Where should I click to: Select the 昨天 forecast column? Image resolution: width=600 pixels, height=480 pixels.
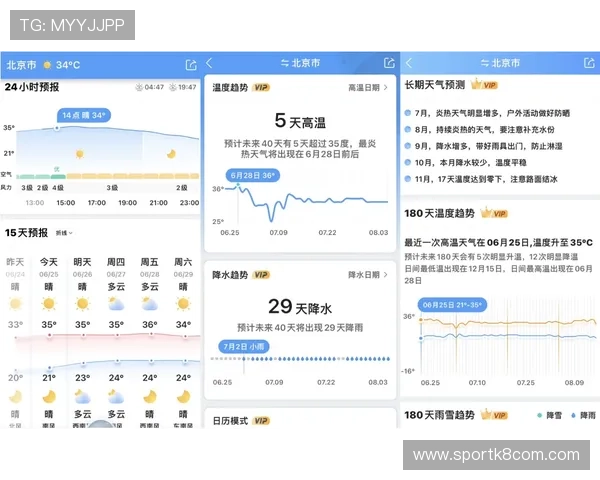(x=15, y=341)
